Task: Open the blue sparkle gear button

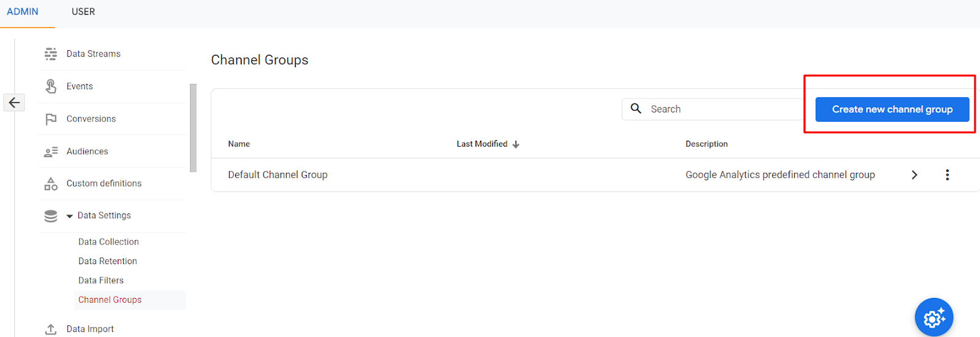Action: point(934,317)
